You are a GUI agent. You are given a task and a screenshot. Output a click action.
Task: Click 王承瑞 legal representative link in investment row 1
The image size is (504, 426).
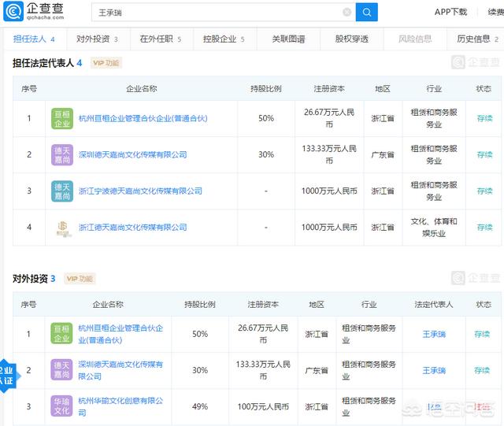pyautogui.click(x=434, y=335)
